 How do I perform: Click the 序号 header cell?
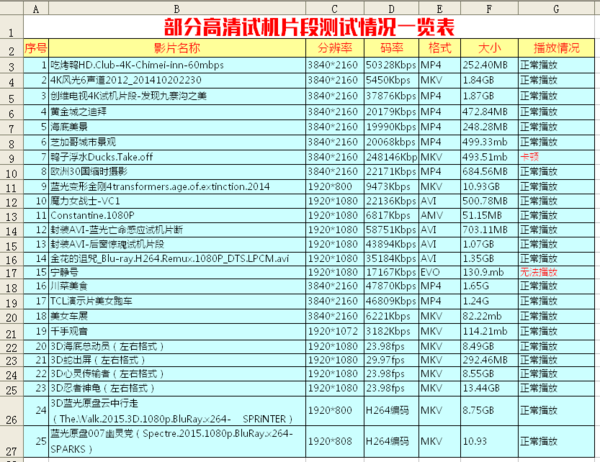(36, 48)
